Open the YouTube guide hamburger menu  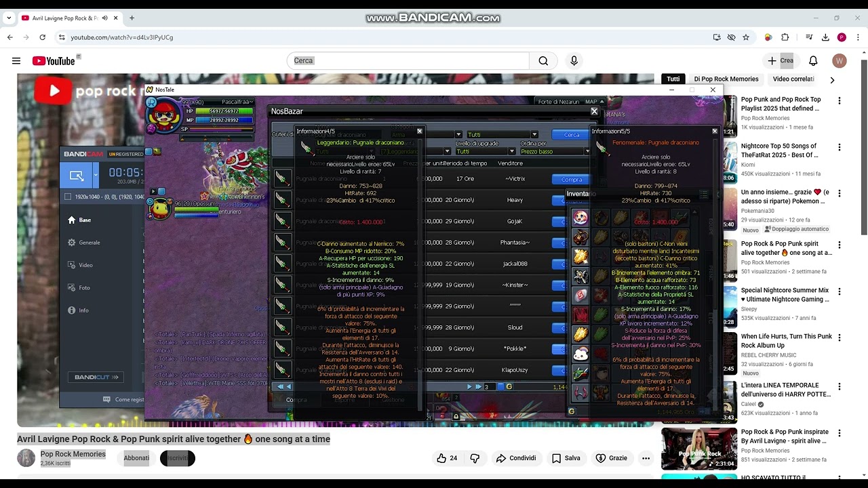click(16, 61)
